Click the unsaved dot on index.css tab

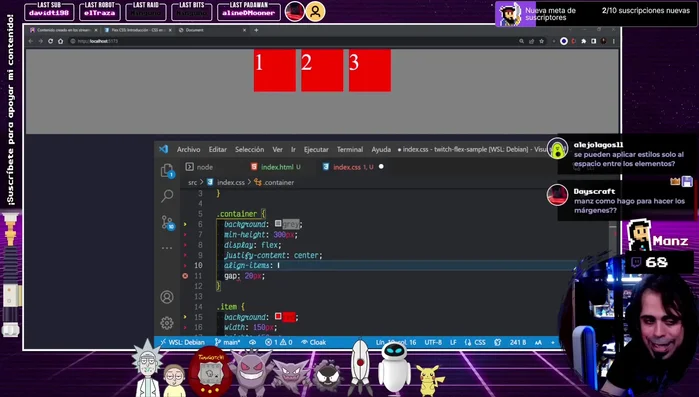[x=381, y=167]
